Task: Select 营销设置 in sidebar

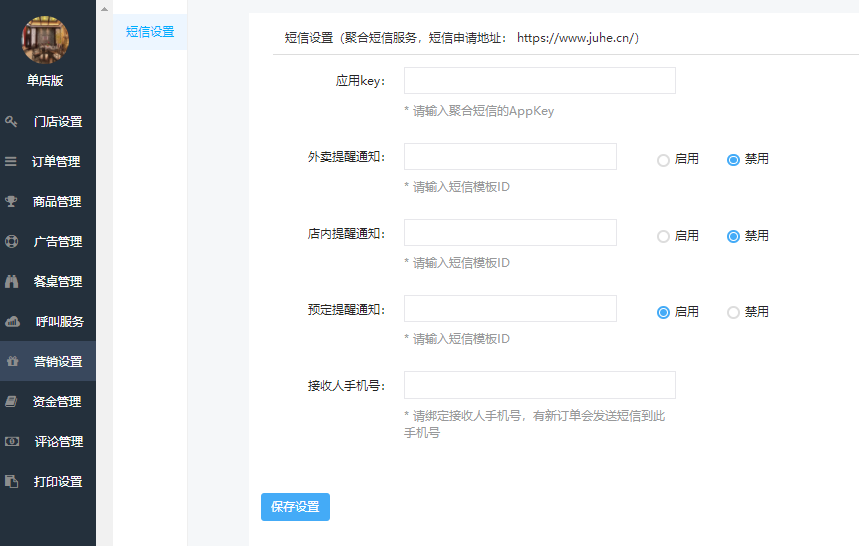Action: pyautogui.click(x=48, y=361)
